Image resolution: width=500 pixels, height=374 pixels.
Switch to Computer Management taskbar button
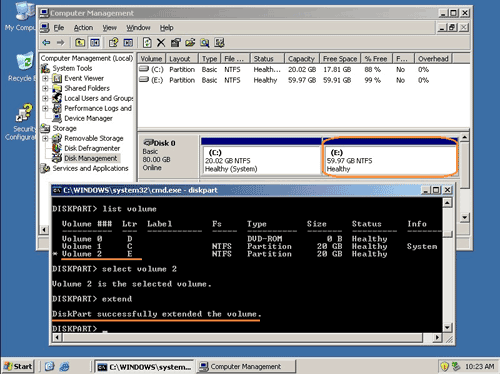tap(246, 367)
